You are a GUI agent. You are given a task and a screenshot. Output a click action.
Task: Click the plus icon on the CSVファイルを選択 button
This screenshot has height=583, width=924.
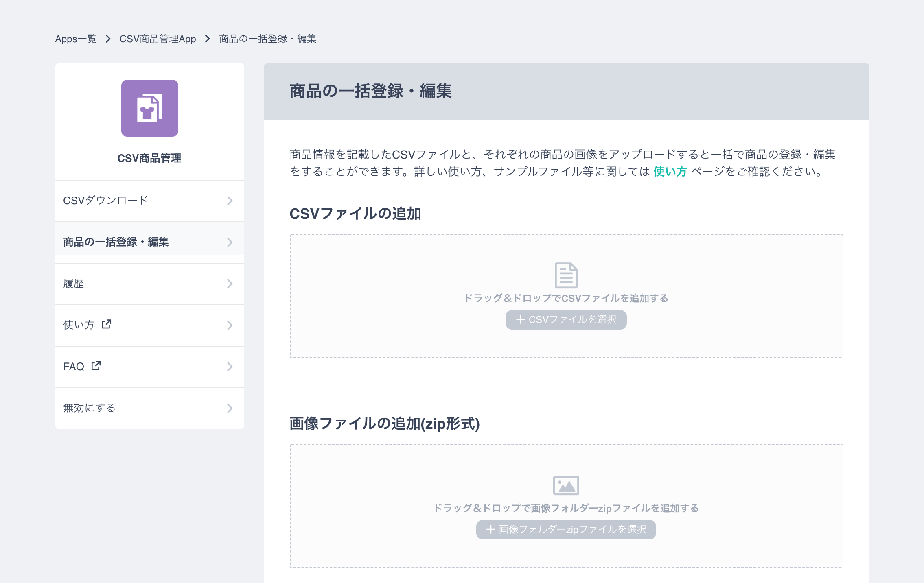[520, 320]
